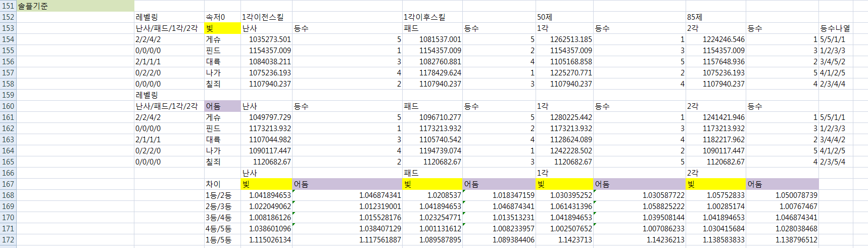868x248 pixels.
Task: Click the cell with value 1.138796512
Action: click(x=782, y=240)
